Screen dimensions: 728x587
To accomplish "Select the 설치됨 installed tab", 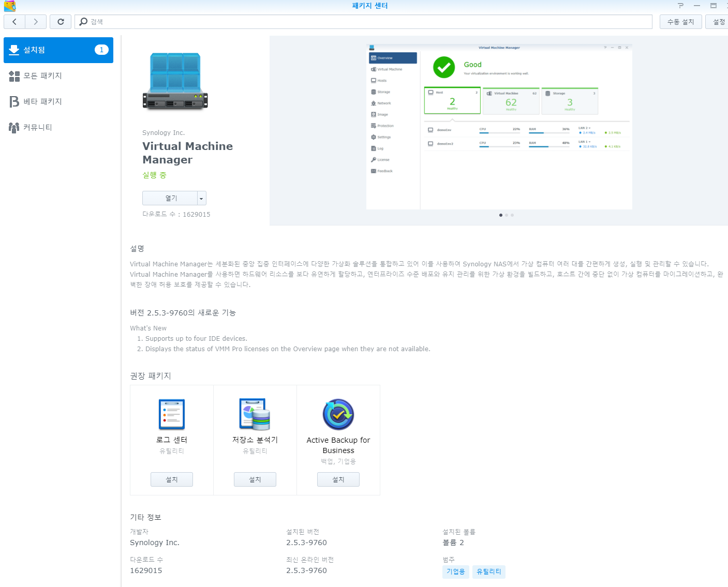I will coord(58,50).
